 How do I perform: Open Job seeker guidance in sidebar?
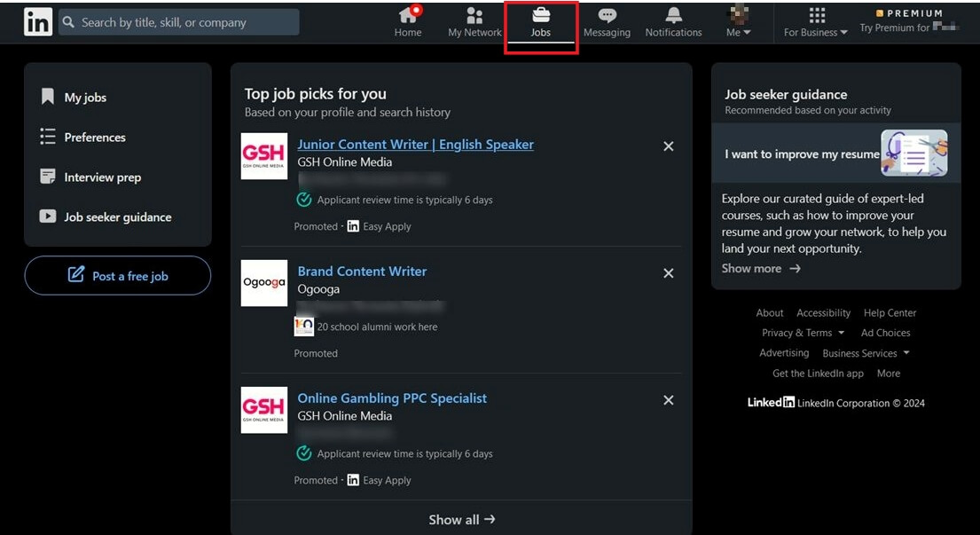tap(117, 217)
